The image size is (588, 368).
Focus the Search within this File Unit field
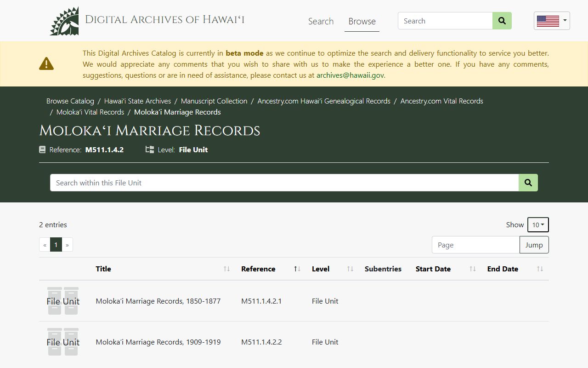click(x=284, y=183)
